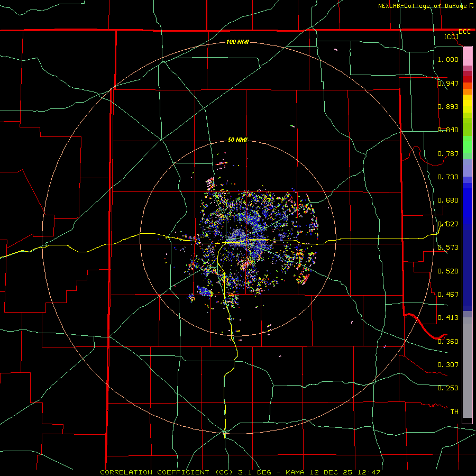Click the 50 NMI range ring label
476x476 pixels.
click(237, 140)
